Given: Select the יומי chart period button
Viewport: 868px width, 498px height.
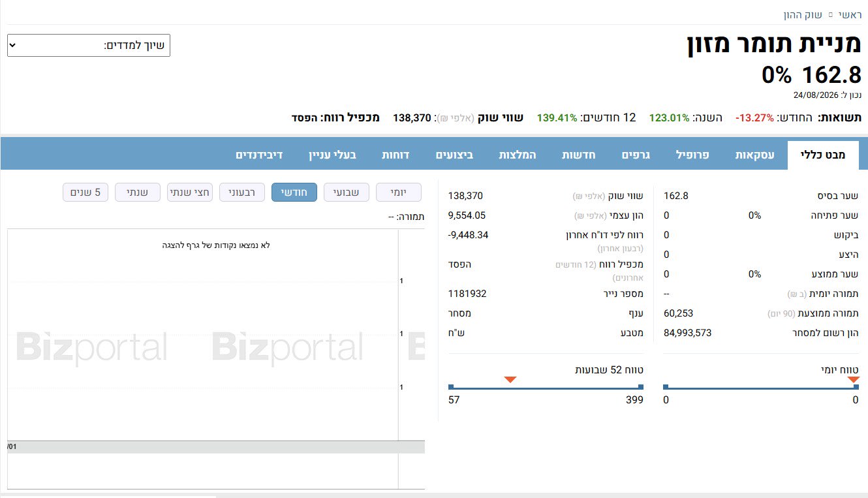Looking at the screenshot, I should click(399, 193).
